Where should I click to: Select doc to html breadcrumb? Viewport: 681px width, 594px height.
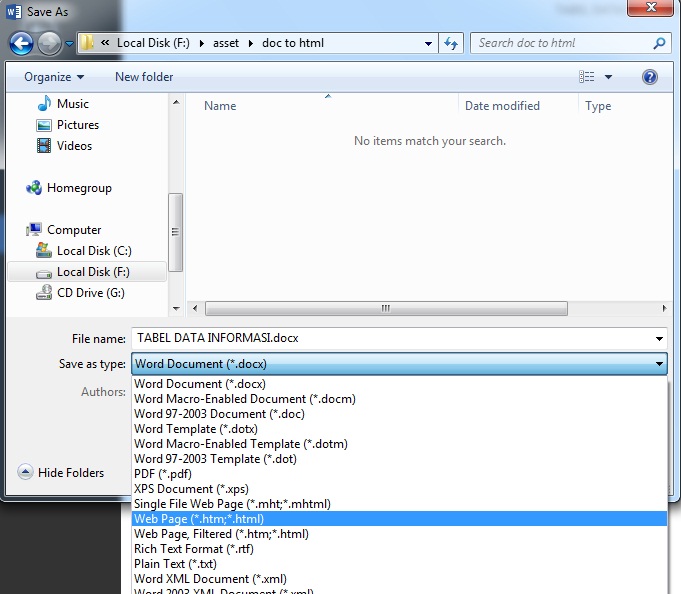pyautogui.click(x=293, y=43)
